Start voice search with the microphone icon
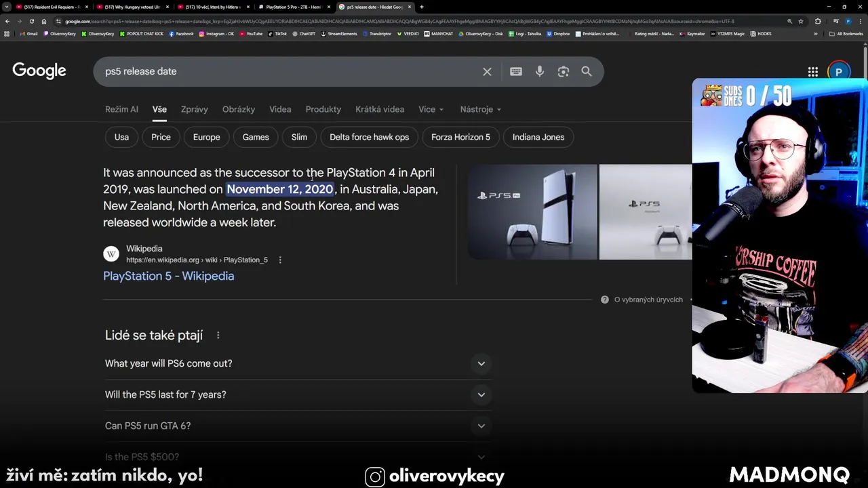This screenshot has height=488, width=868. point(540,72)
